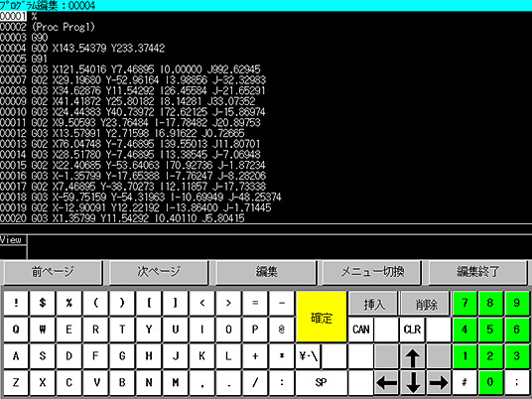This screenshot has height=399, width=532.
Task: Tap green numeric key 2
Action: coord(490,356)
